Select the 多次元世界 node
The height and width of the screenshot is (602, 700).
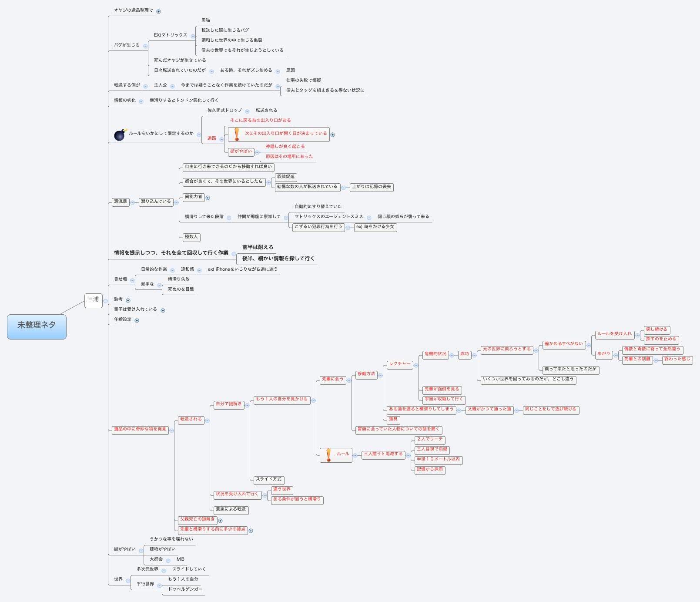148,569
